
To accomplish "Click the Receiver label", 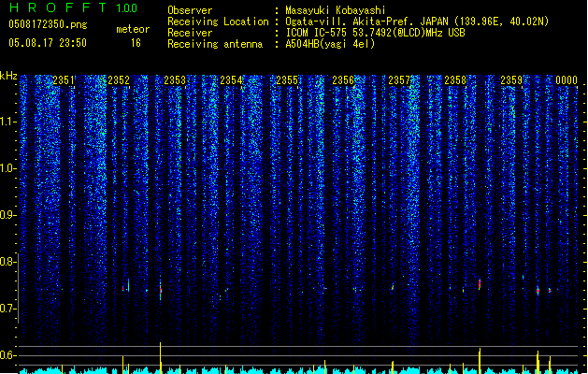I will point(190,33).
